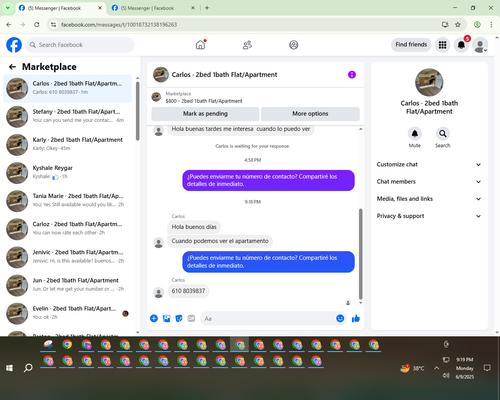Click chat messages vertical scrollbar
This screenshot has width=500, height=400.
click(x=360, y=254)
